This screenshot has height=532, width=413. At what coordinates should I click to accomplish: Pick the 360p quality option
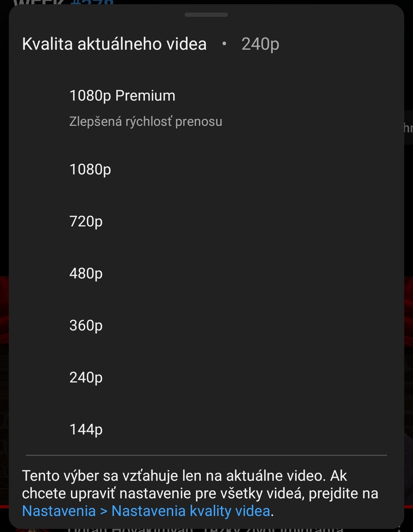click(86, 325)
